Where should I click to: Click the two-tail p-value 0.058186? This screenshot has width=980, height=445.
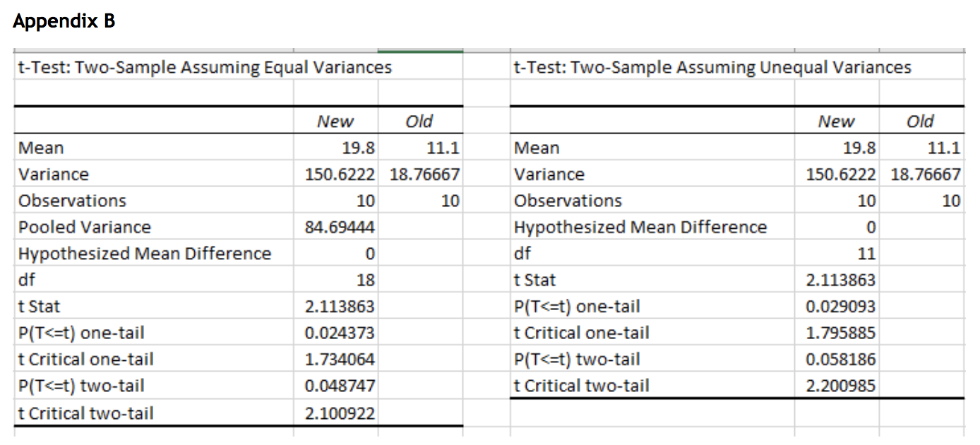click(840, 360)
